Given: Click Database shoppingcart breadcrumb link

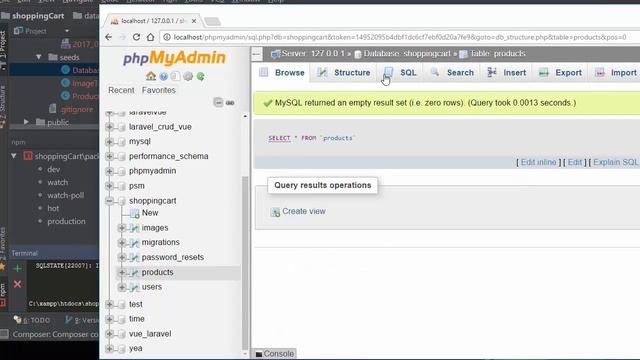Looking at the screenshot, I should coord(407,53).
